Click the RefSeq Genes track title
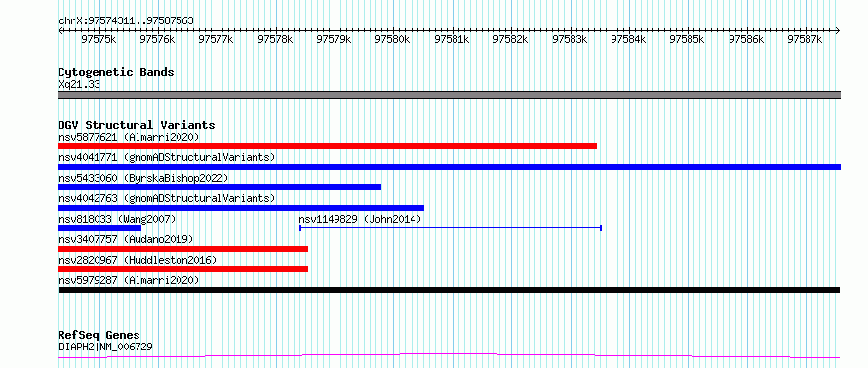 tap(99, 336)
